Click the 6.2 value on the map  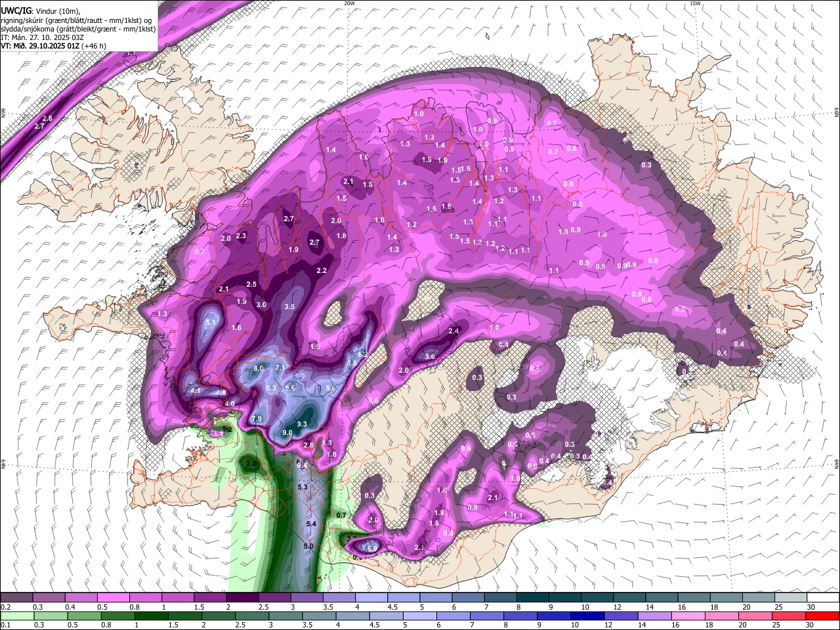coord(362,354)
